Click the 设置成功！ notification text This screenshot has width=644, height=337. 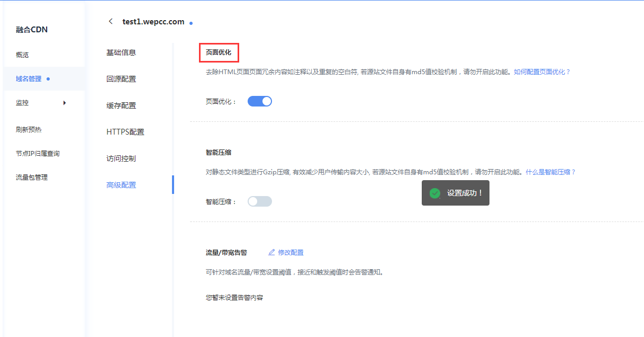coord(465,193)
